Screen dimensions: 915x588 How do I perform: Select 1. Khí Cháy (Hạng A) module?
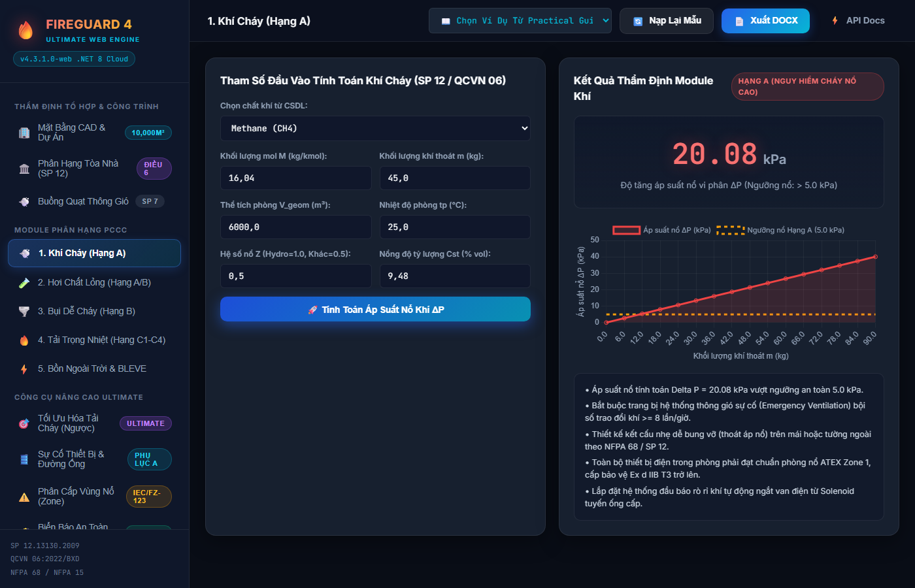pyautogui.click(x=94, y=253)
